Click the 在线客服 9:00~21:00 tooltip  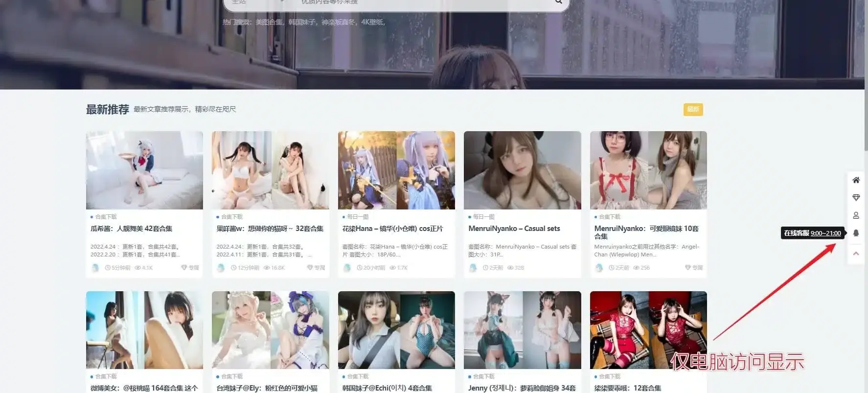[813, 233]
